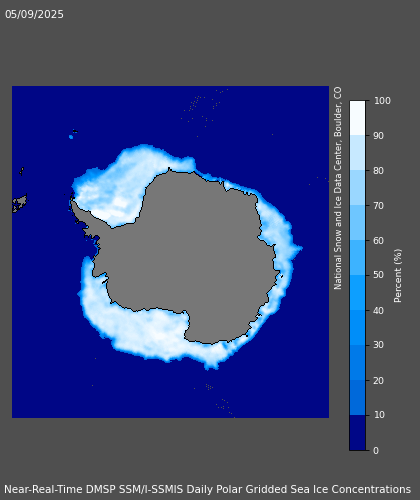Select the white 90-100 percent color band
420x500 pixels.
coord(357,118)
